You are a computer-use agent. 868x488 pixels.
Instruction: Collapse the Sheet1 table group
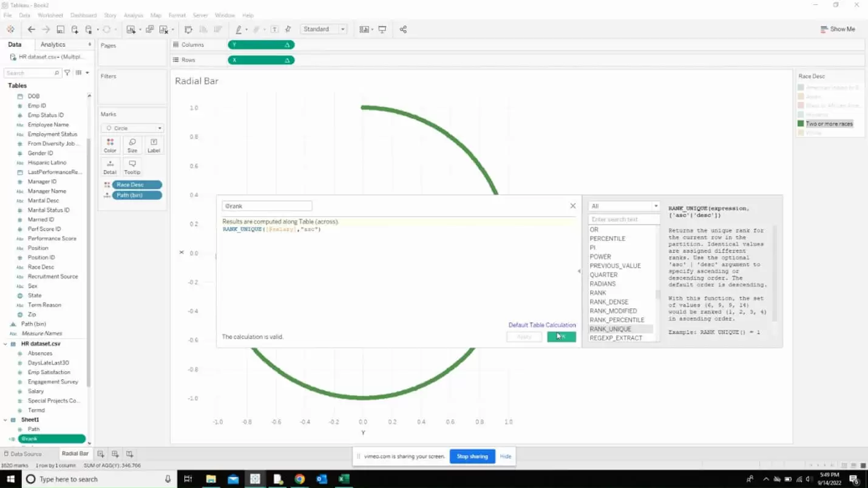point(5,419)
